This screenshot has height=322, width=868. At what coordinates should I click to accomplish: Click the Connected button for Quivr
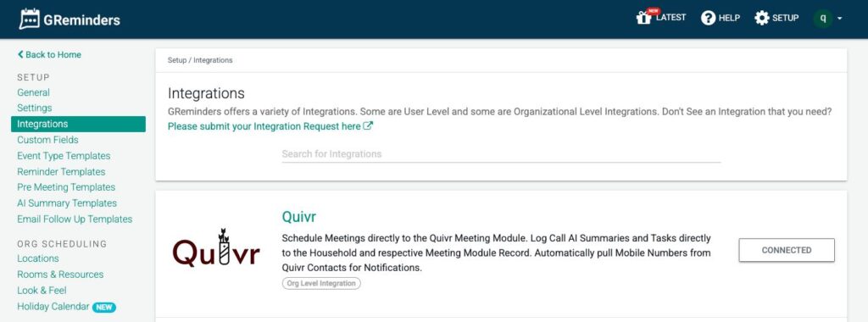tap(787, 250)
